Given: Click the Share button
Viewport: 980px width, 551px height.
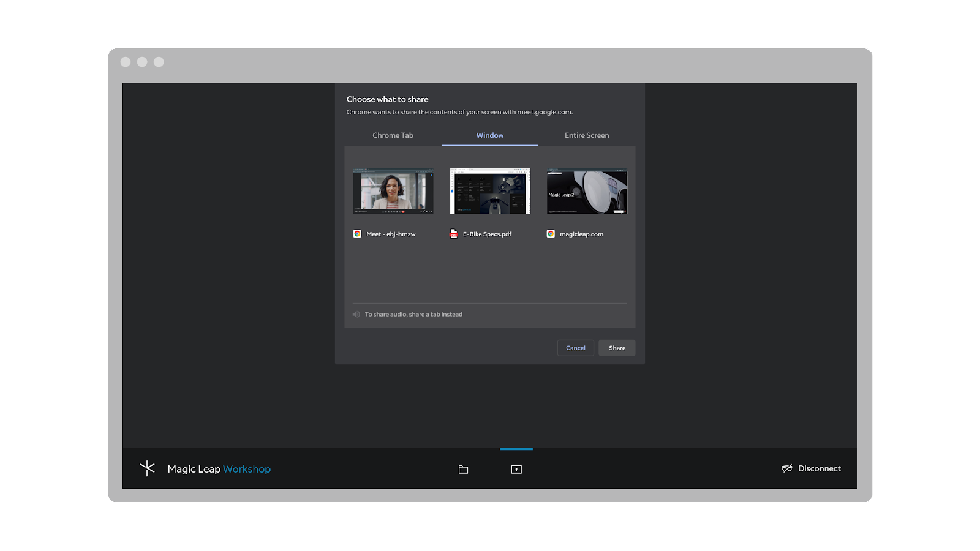Looking at the screenshot, I should [x=617, y=348].
